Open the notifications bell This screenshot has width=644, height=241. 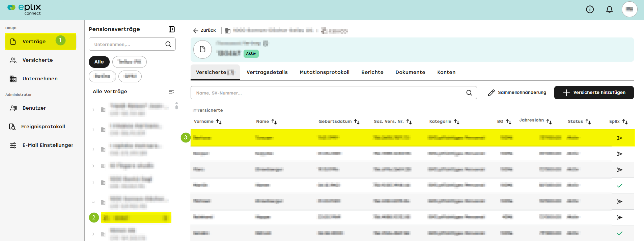tap(609, 9)
